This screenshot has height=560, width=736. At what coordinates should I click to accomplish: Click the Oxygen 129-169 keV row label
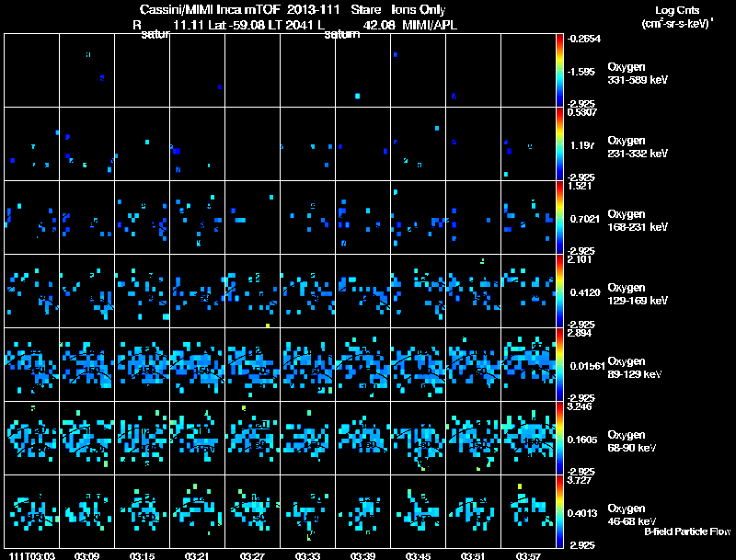tap(638, 294)
